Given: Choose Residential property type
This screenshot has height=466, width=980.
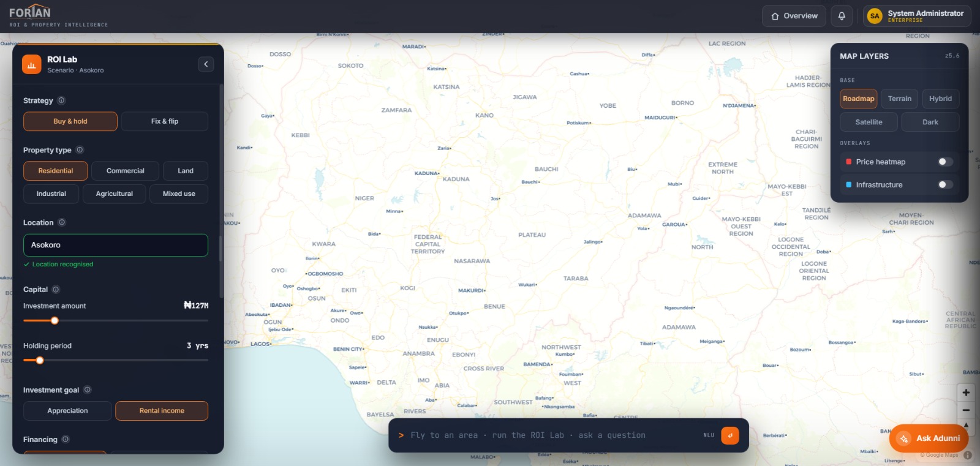Looking at the screenshot, I should pyautogui.click(x=56, y=171).
